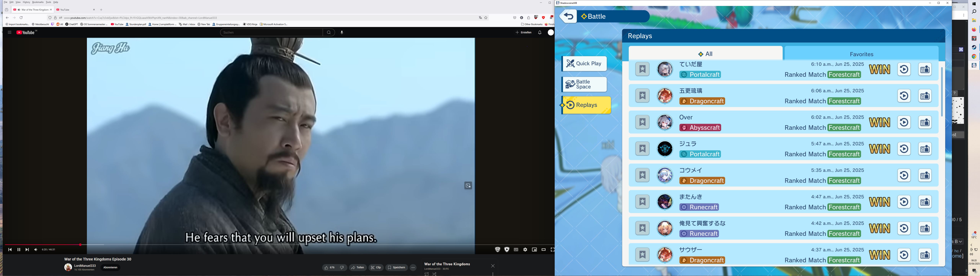The width and height of the screenshot is (980, 276).
Task: Mute the video volume
Action: click(36, 250)
